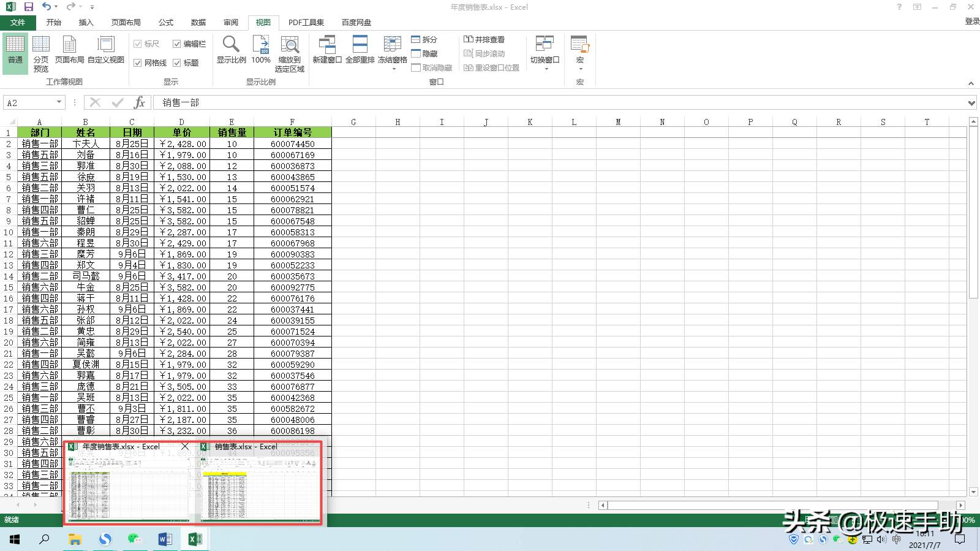Open the 文件 File tab
Image resolution: width=980 pixels, height=551 pixels.
click(18, 22)
